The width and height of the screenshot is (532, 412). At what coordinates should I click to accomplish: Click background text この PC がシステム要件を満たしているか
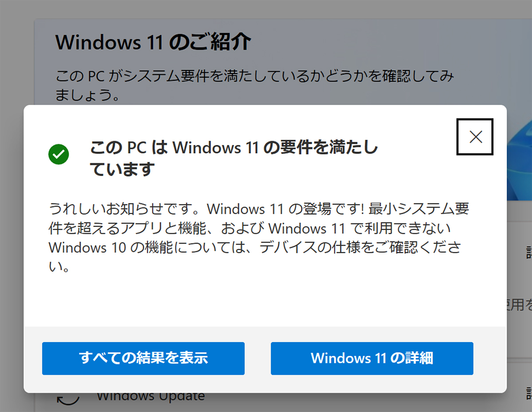tap(254, 76)
